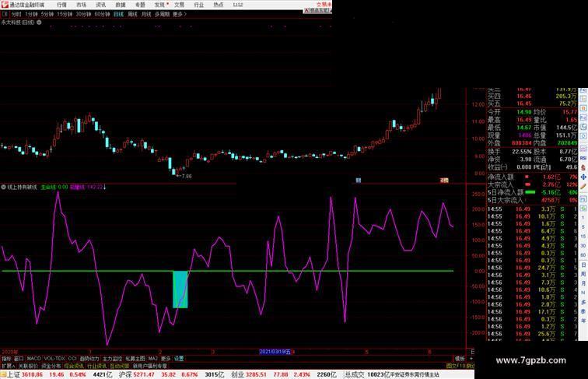Open the 行情 menu
The height and width of the screenshot is (379, 588).
point(61,5)
